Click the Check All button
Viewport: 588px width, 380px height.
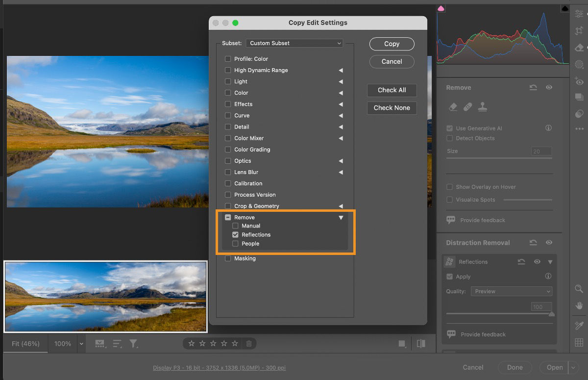(x=392, y=90)
